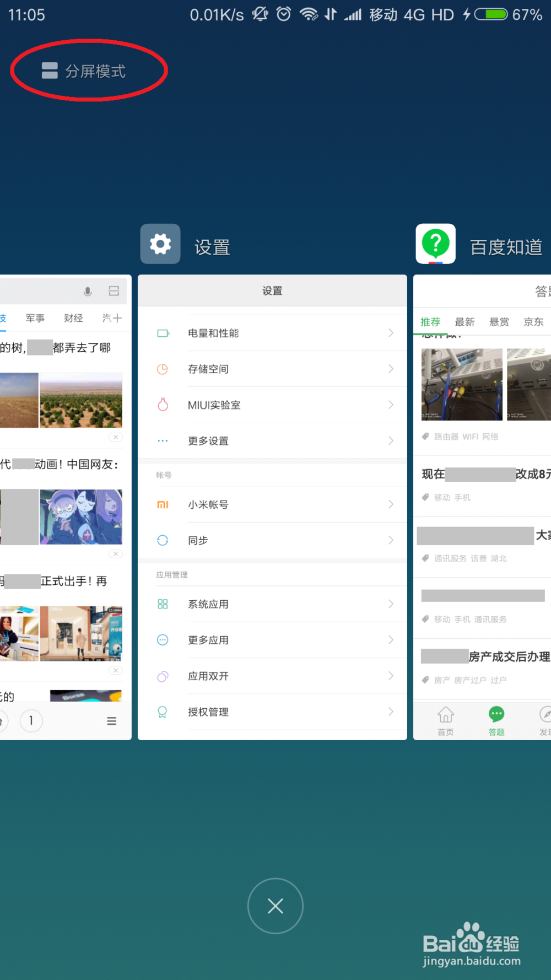Select 财经 news category tab

click(x=73, y=318)
